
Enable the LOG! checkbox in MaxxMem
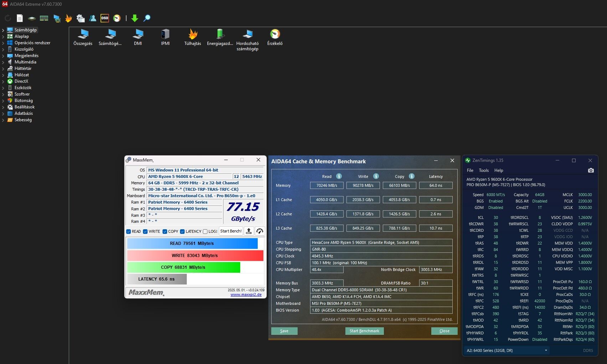coord(205,231)
